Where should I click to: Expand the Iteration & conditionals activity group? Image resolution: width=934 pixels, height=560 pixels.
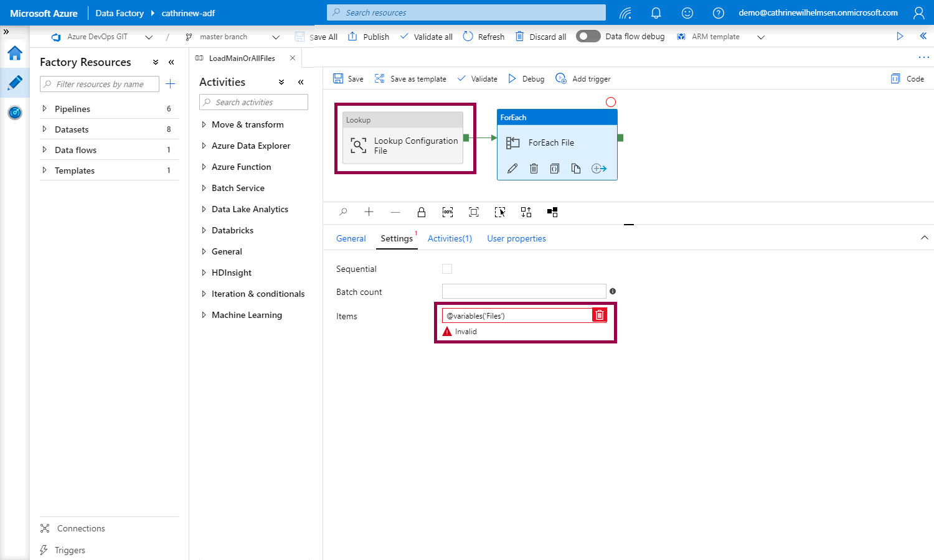(204, 294)
